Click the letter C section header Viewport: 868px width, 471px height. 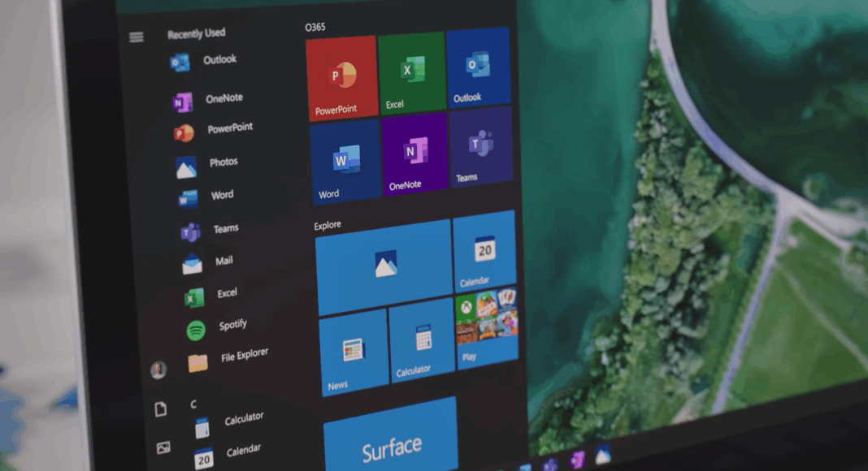tap(193, 404)
